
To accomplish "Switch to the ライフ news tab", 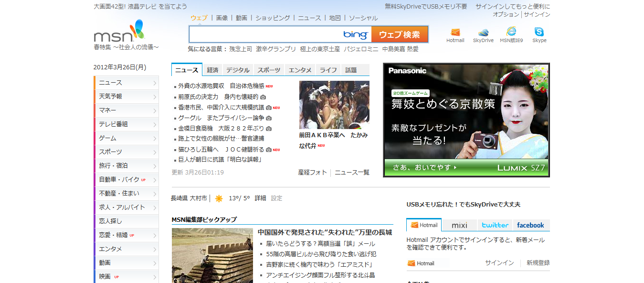I will pyautogui.click(x=328, y=70).
